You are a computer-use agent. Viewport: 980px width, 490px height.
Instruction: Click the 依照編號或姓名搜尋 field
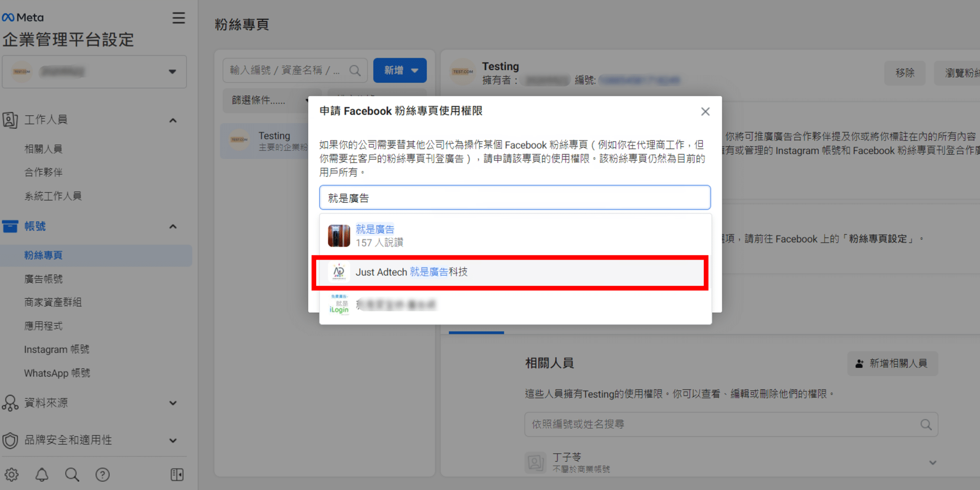731,424
